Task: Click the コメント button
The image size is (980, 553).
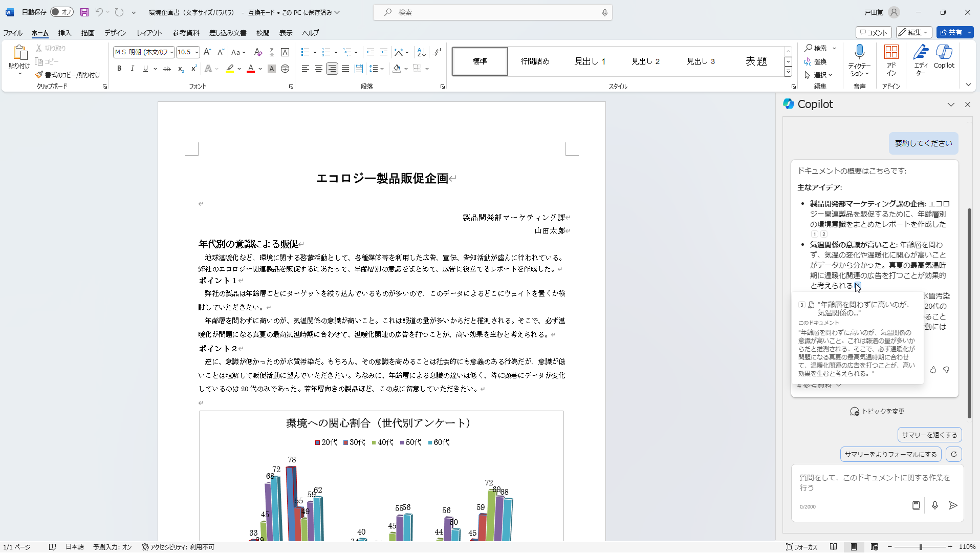Action: (874, 32)
